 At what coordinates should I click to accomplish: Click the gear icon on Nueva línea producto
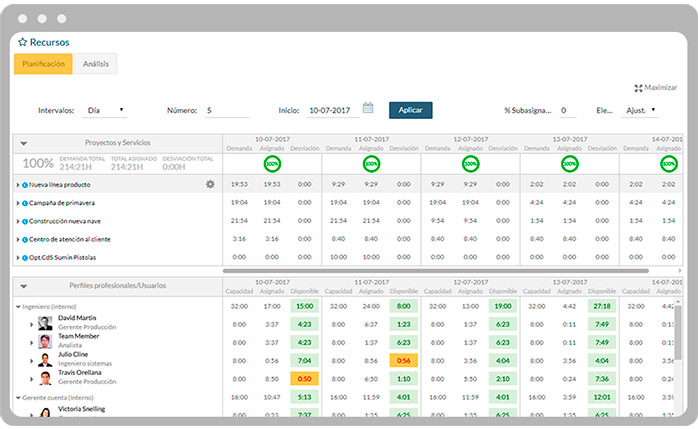coord(210,184)
